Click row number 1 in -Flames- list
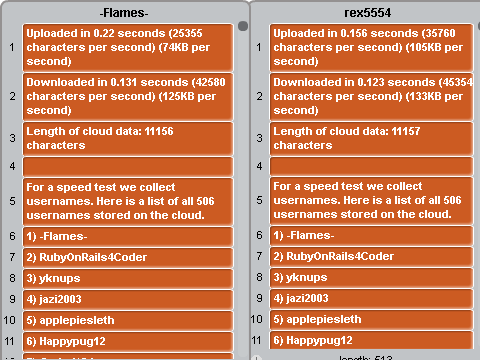The width and height of the screenshot is (480, 360). [x=12, y=47]
